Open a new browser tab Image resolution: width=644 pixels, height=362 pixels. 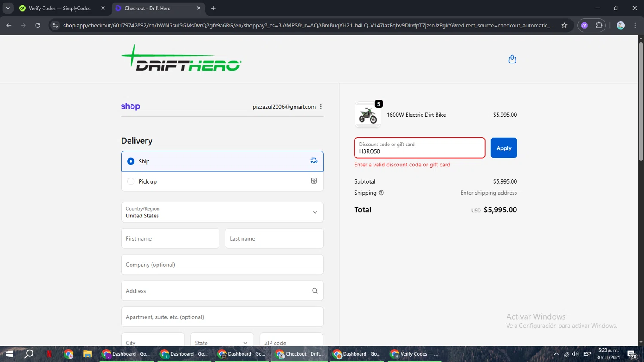point(213,8)
